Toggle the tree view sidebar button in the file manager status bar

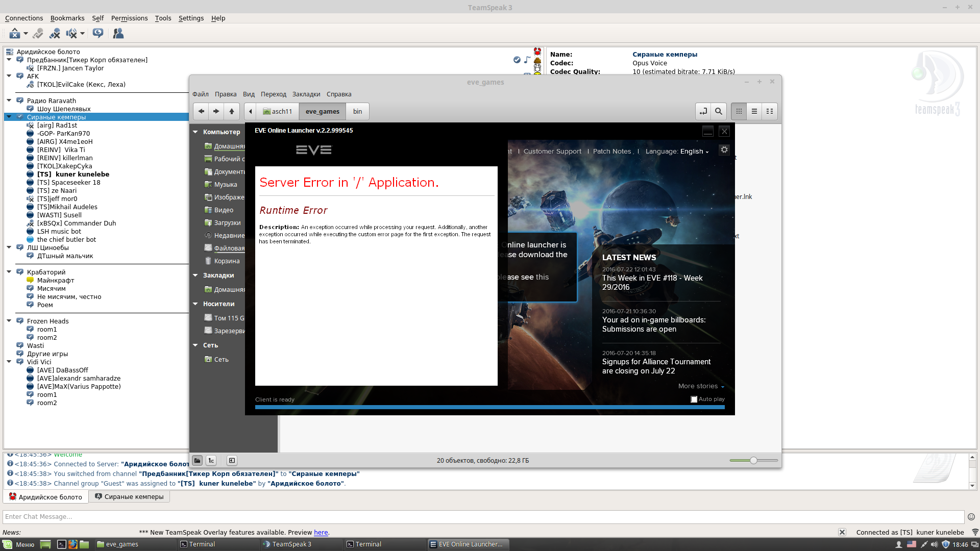(x=211, y=461)
